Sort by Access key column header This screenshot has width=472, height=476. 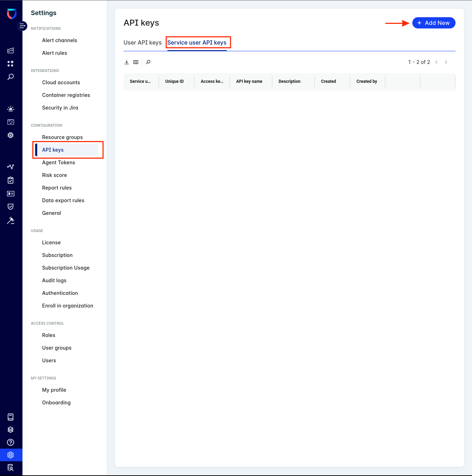212,81
